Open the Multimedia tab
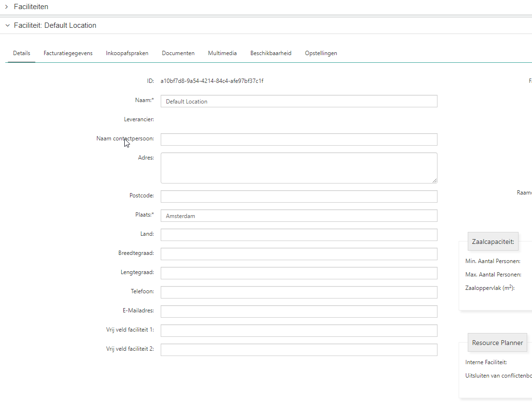 coord(222,53)
